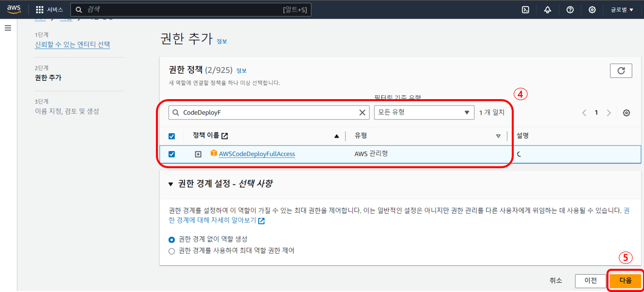This screenshot has height=292, width=644.
Task: Click the 1 개 일치 match count
Action: click(492, 112)
